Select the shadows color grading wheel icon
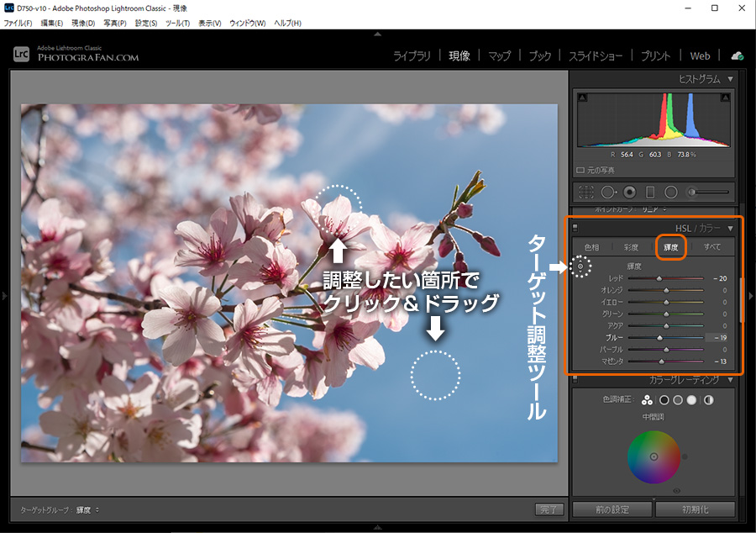Image resolution: width=756 pixels, height=533 pixels. pyautogui.click(x=664, y=400)
